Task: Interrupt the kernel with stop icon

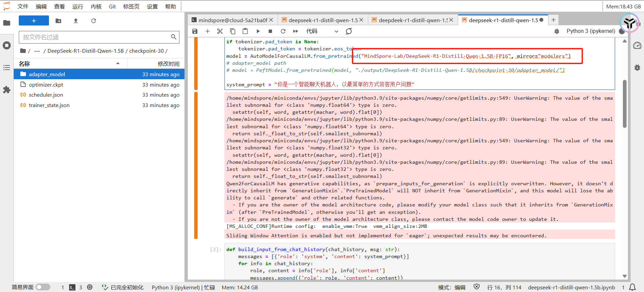Action: (270, 31)
